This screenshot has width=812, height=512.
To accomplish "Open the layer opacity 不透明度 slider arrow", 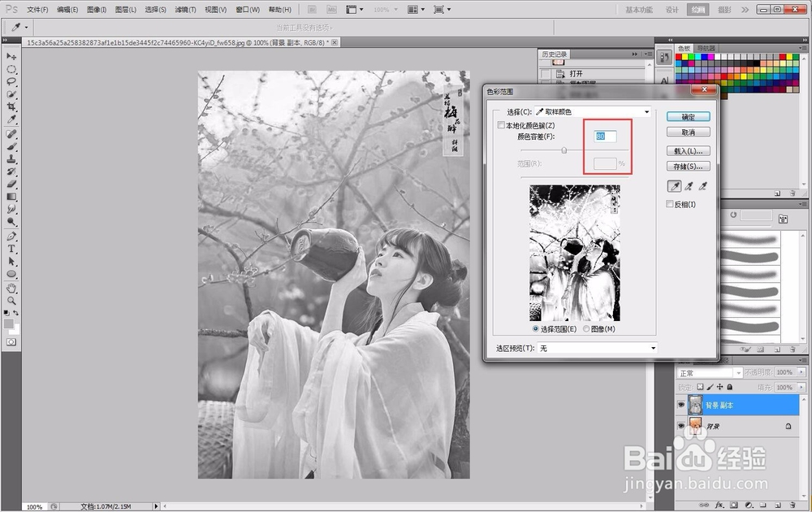I will coord(801,372).
